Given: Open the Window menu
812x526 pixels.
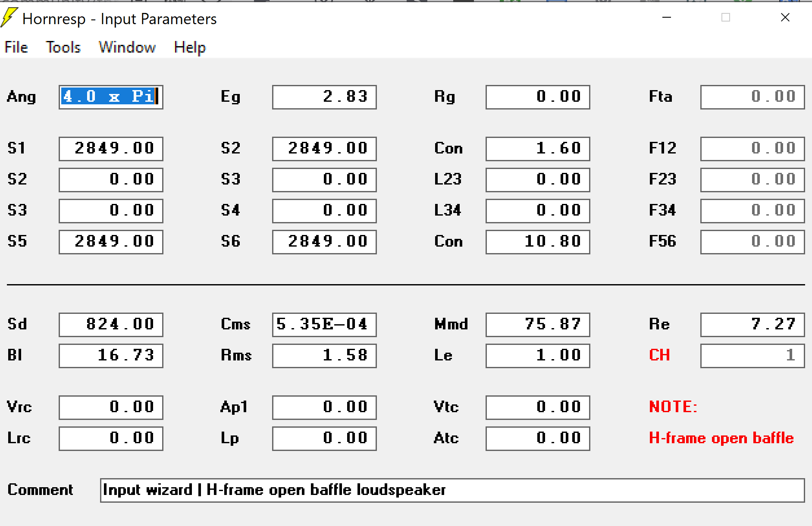Looking at the screenshot, I should point(127,47).
